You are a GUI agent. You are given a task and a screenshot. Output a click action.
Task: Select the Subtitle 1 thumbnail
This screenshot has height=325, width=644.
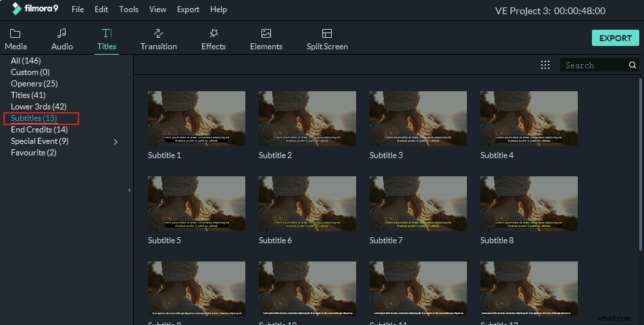click(x=197, y=118)
